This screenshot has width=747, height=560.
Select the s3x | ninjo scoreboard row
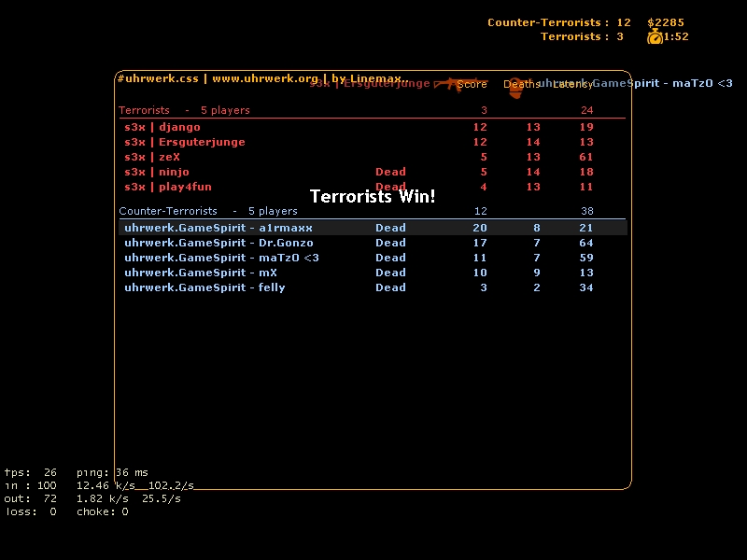157,172
